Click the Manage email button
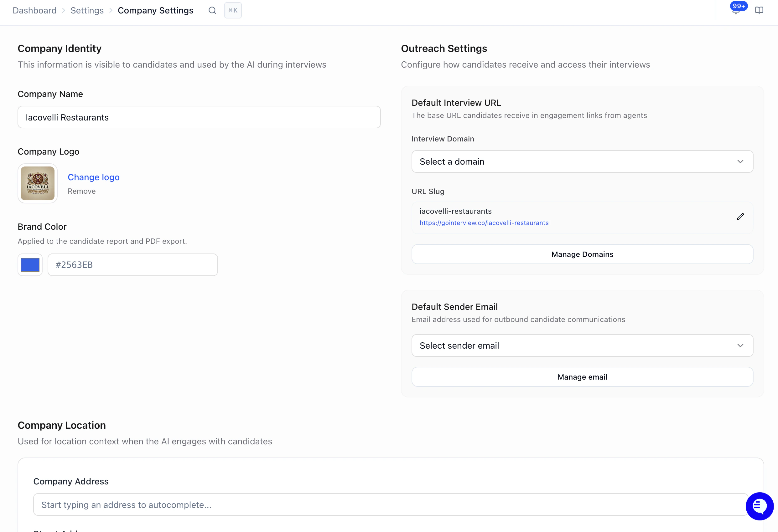The width and height of the screenshot is (778, 532). click(x=582, y=377)
